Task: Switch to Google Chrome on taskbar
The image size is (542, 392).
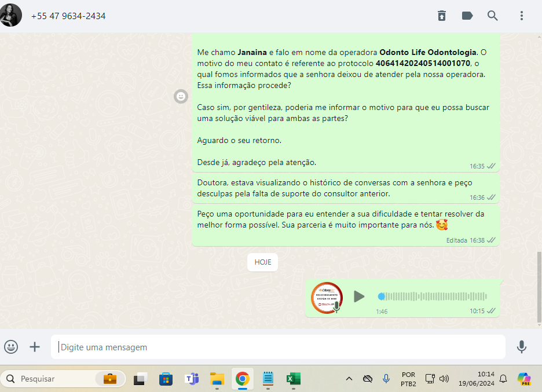Action: [242, 379]
